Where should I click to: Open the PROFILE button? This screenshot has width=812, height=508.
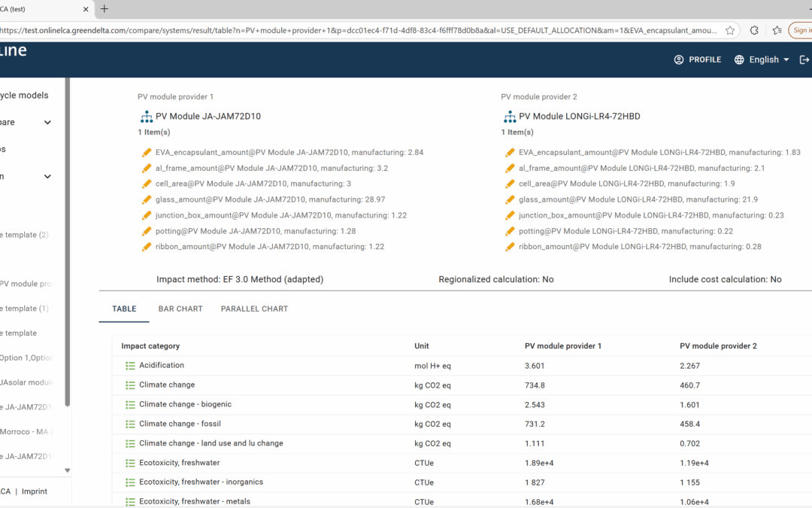point(697,59)
